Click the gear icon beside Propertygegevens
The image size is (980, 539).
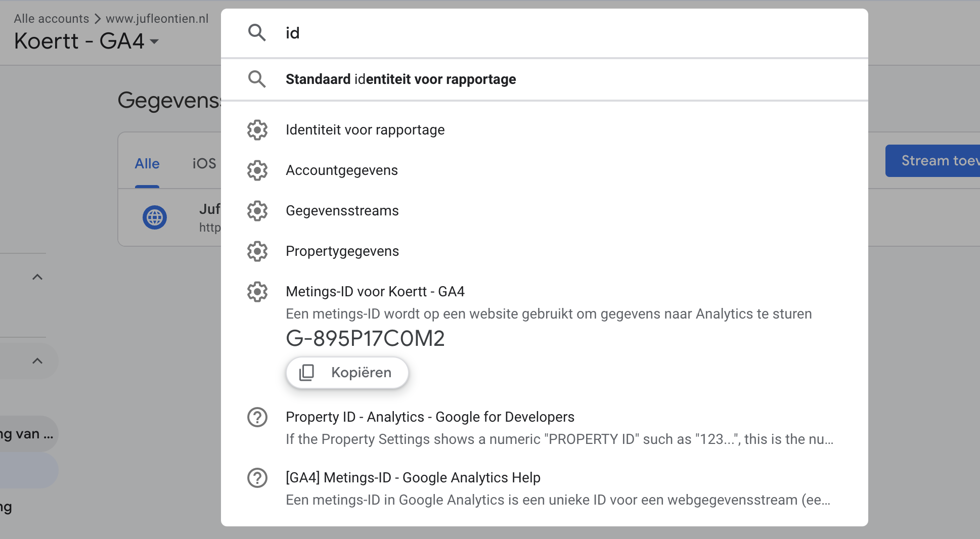[x=257, y=251]
